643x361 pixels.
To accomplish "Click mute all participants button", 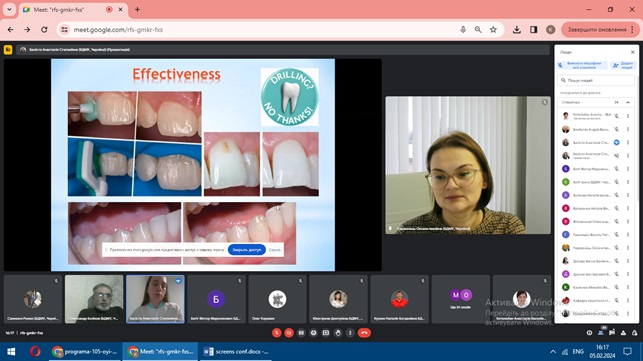I will click(x=582, y=65).
